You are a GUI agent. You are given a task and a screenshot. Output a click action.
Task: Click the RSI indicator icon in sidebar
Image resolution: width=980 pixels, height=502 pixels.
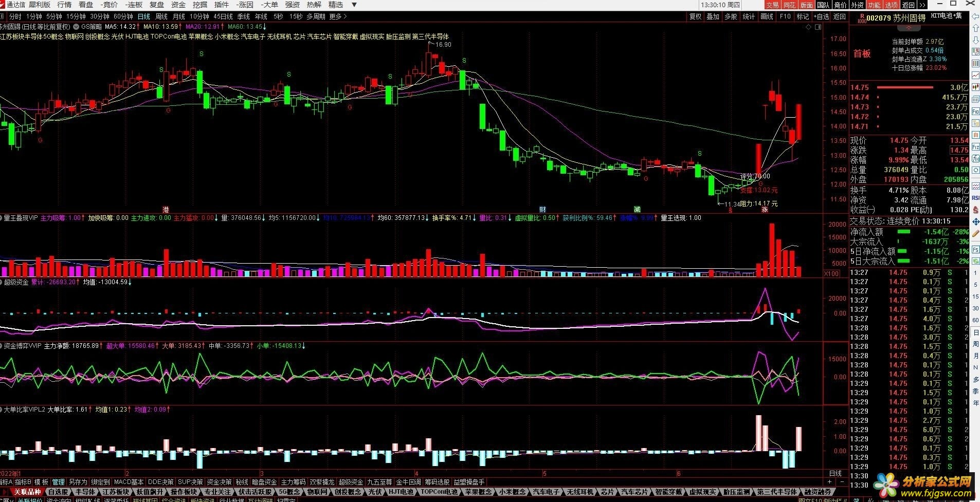coord(976,198)
